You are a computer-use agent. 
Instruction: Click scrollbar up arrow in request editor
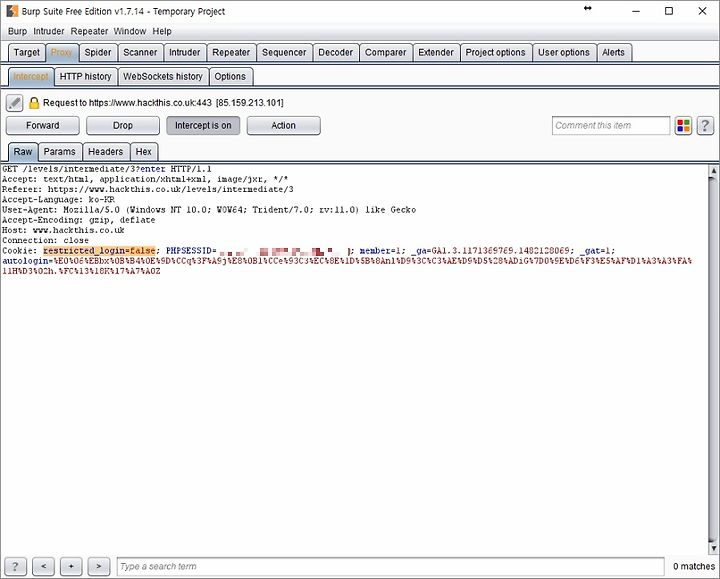click(x=714, y=171)
